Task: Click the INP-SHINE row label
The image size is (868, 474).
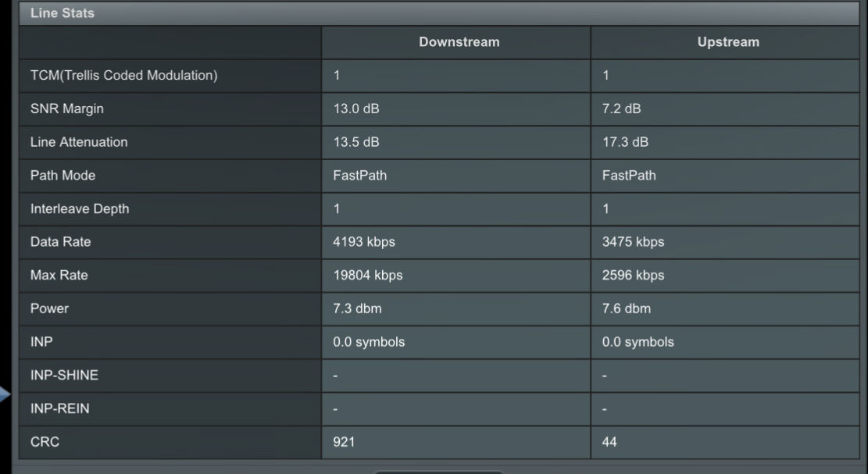Action: point(64,375)
